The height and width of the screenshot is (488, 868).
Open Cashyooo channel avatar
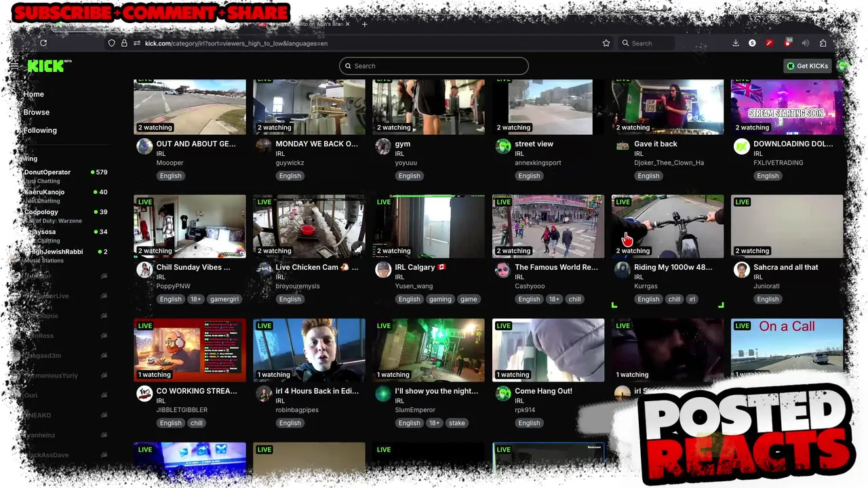click(x=502, y=270)
